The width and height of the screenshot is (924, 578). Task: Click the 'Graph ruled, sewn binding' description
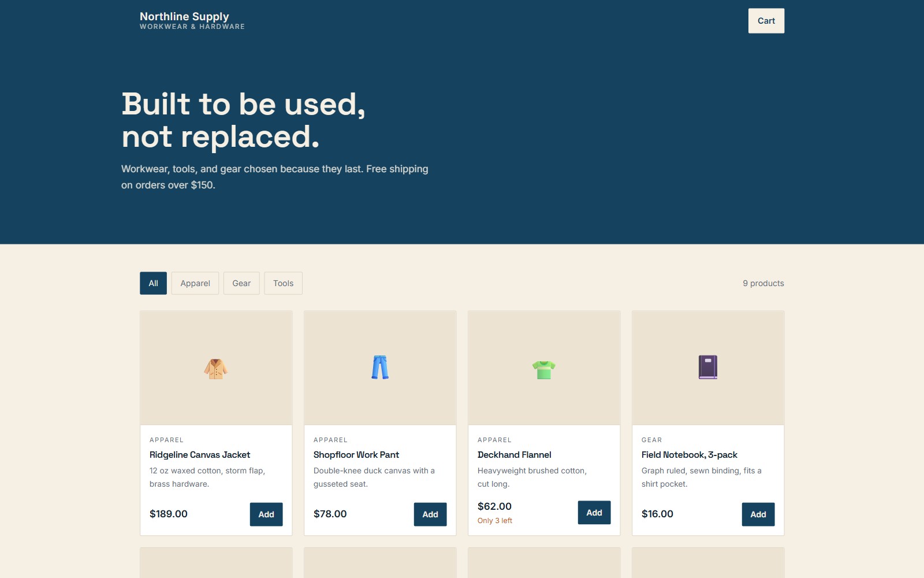702,477
